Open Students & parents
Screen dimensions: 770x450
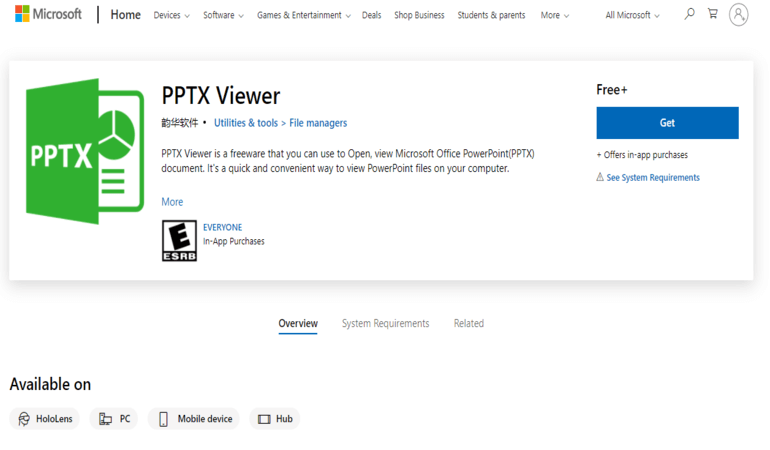(491, 15)
